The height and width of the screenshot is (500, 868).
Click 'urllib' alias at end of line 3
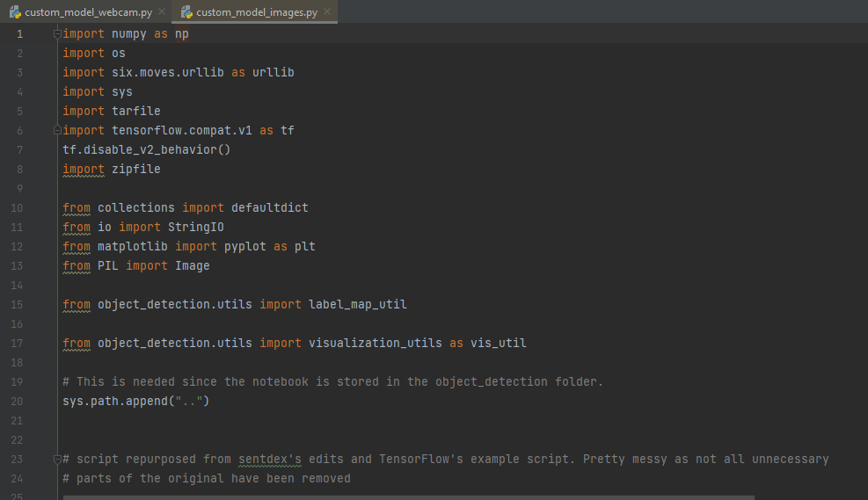click(273, 72)
